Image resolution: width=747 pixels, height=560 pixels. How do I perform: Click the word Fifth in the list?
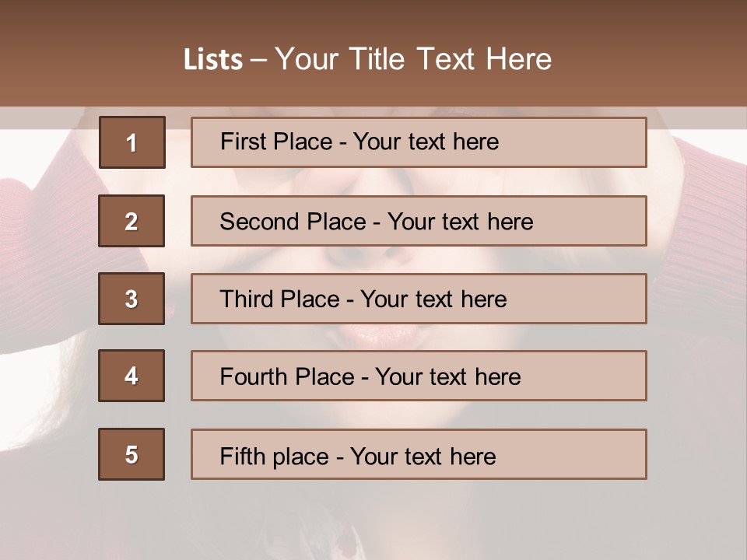point(244,456)
